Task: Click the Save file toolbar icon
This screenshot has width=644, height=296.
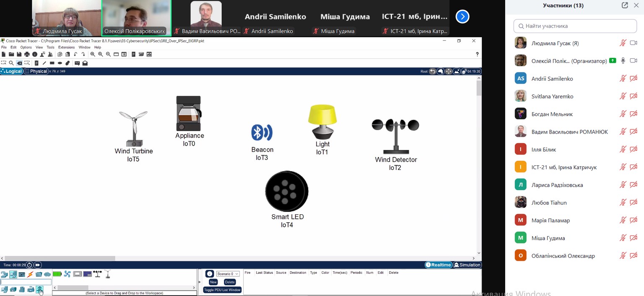Action: pyautogui.click(x=19, y=54)
